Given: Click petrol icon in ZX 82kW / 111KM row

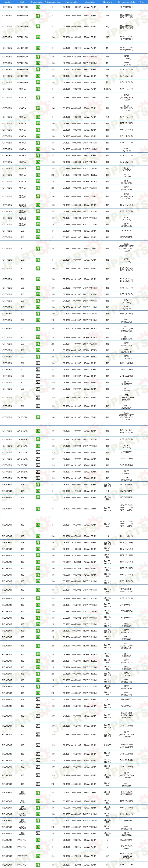Looking at the screenshot, I should pyautogui.click(x=38, y=307).
